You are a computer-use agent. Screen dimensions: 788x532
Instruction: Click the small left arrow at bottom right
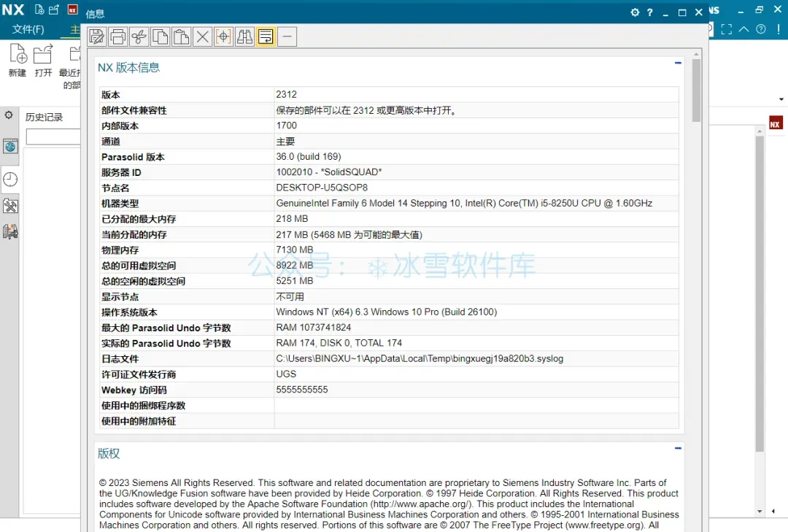pos(773,512)
